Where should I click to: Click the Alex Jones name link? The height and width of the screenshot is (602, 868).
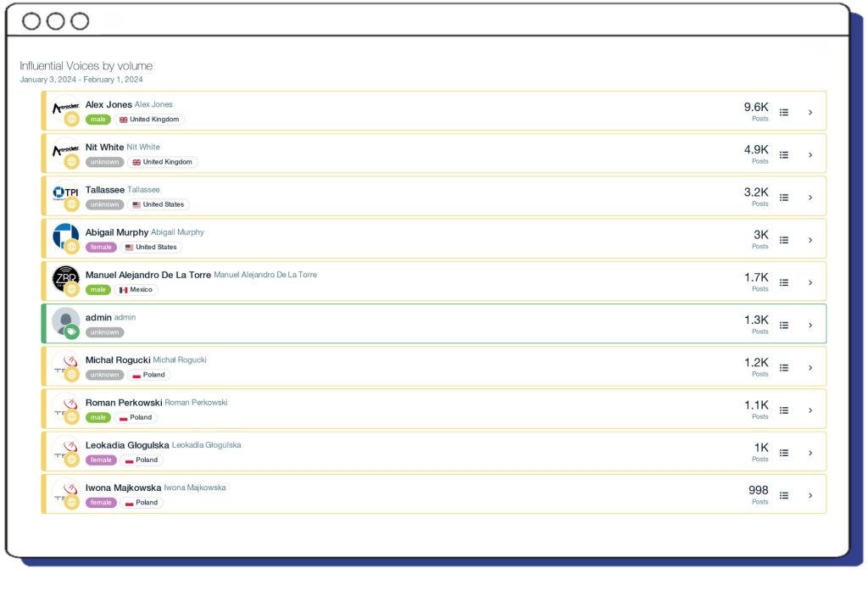(x=108, y=105)
